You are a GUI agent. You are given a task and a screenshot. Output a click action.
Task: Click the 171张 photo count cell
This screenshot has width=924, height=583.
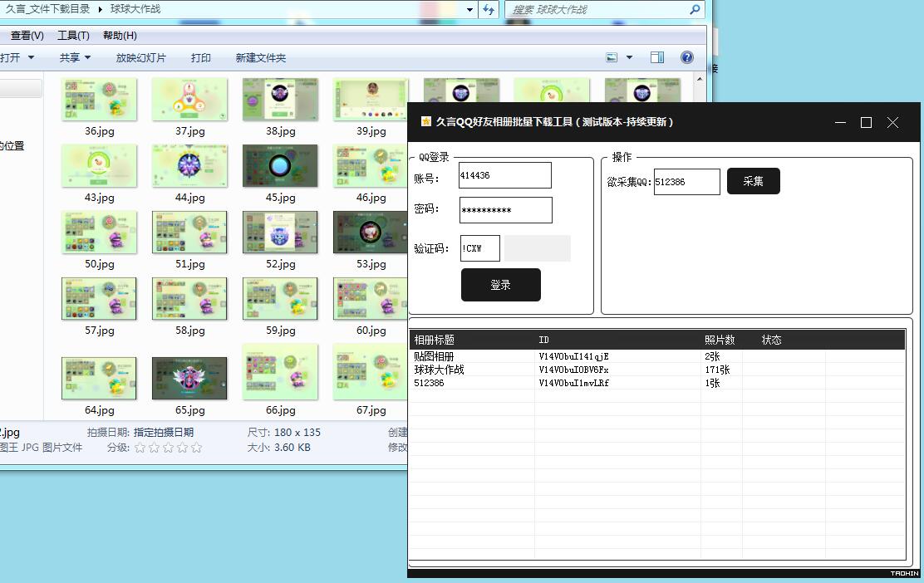(x=717, y=370)
